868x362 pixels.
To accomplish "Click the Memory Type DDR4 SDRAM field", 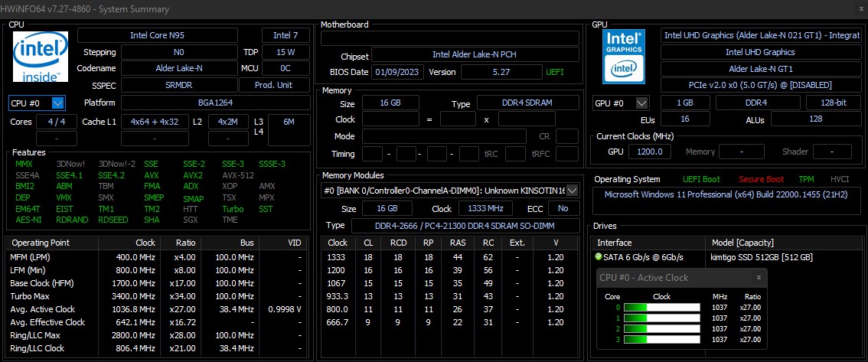I will (528, 103).
